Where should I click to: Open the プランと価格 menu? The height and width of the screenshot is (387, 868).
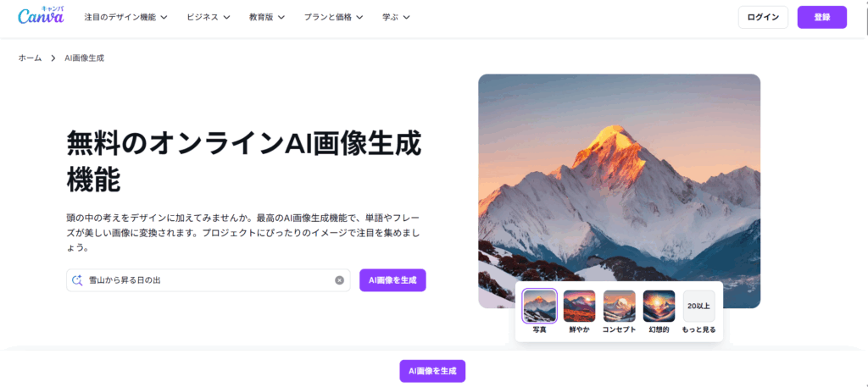pos(333,17)
